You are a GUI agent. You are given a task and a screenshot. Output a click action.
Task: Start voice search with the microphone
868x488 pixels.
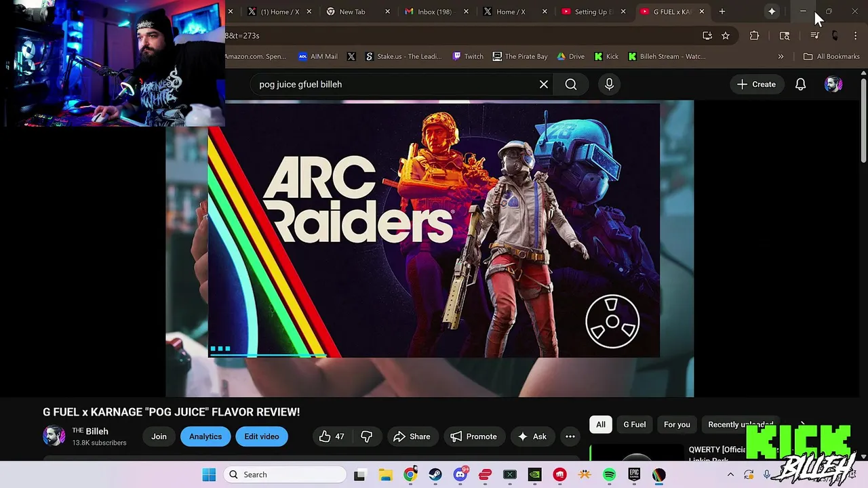click(x=609, y=84)
